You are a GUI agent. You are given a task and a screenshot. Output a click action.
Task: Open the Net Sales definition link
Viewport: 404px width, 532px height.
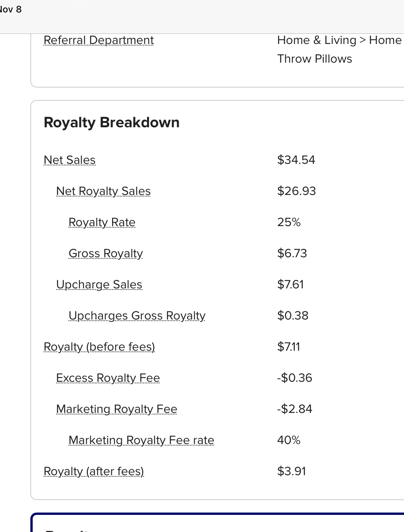pyautogui.click(x=70, y=160)
